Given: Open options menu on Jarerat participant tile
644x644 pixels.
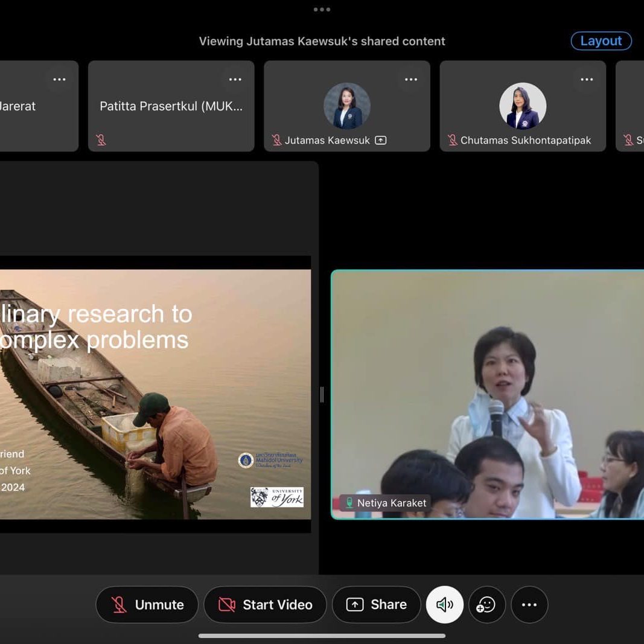Looking at the screenshot, I should coord(59,80).
